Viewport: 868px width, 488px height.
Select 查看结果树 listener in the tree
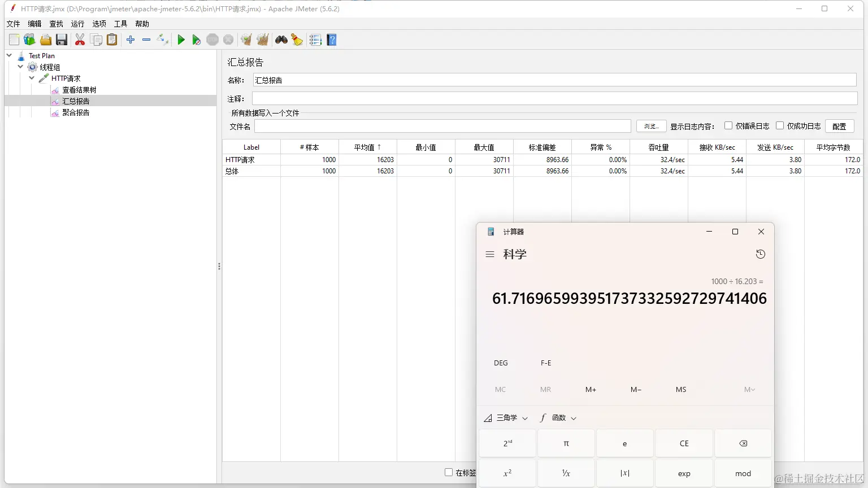point(79,90)
